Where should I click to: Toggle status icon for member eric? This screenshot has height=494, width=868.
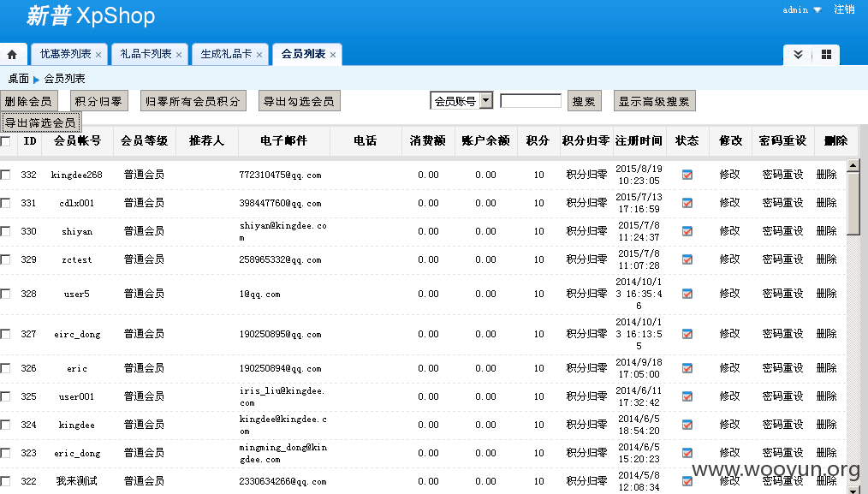(687, 368)
